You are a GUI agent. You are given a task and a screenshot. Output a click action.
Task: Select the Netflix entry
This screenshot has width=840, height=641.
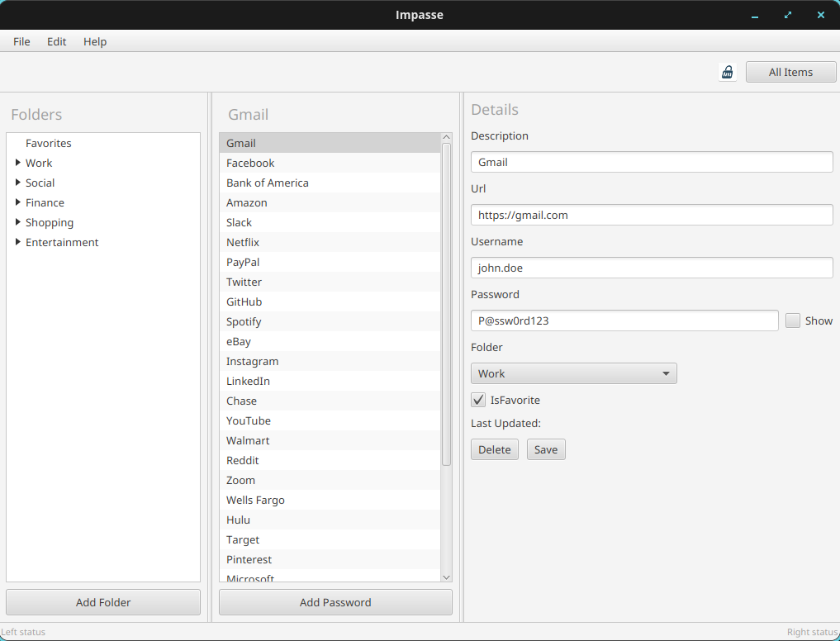[330, 242]
